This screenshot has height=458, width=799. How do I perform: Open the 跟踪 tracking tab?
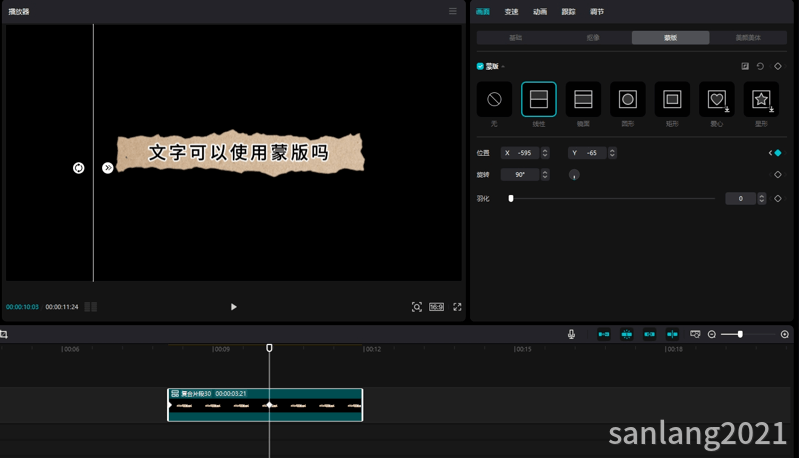pyautogui.click(x=568, y=12)
